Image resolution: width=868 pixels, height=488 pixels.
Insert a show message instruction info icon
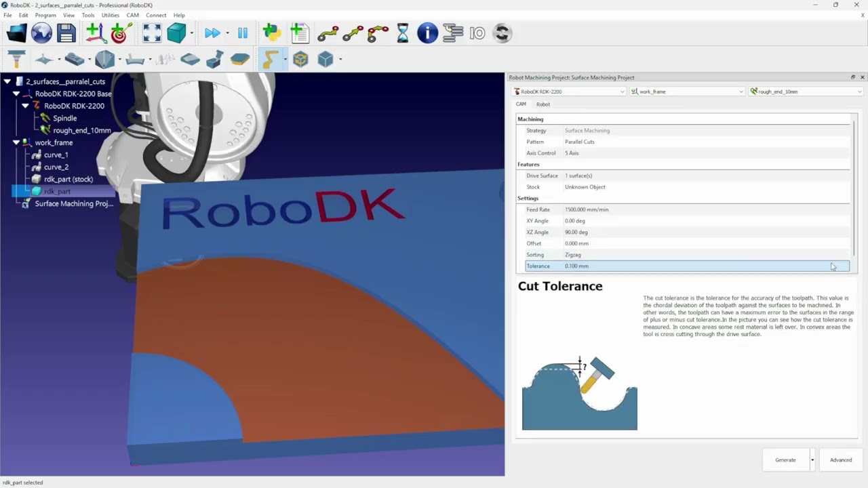click(x=427, y=33)
